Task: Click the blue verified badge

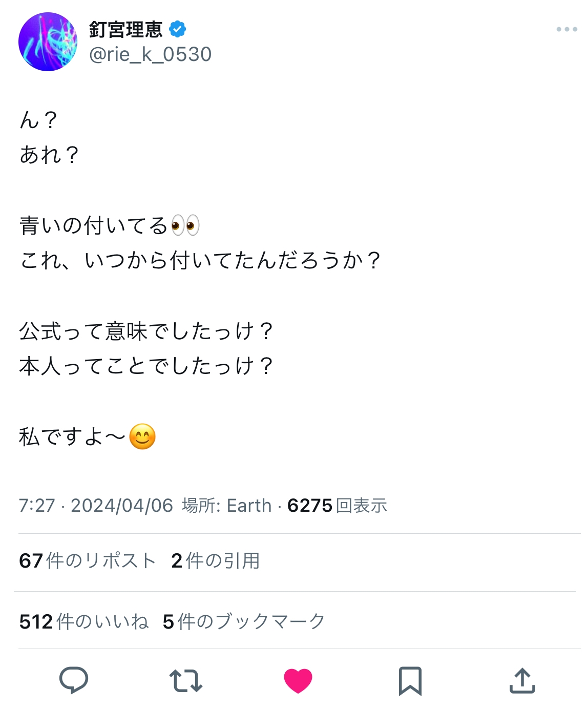Action: 177,30
